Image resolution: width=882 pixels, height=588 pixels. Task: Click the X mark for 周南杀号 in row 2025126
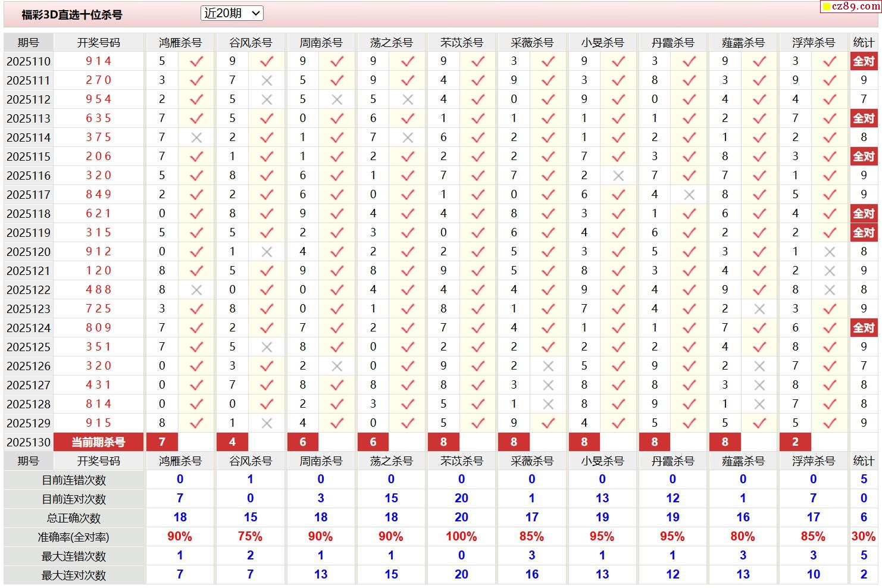337,366
